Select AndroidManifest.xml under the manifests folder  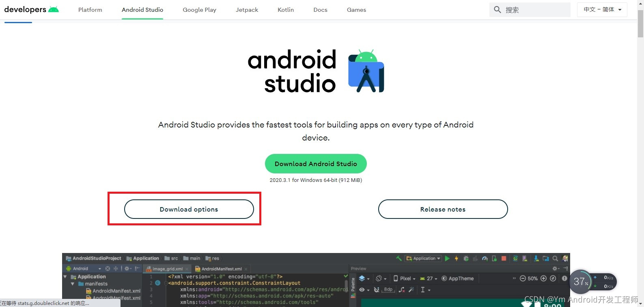(x=113, y=291)
